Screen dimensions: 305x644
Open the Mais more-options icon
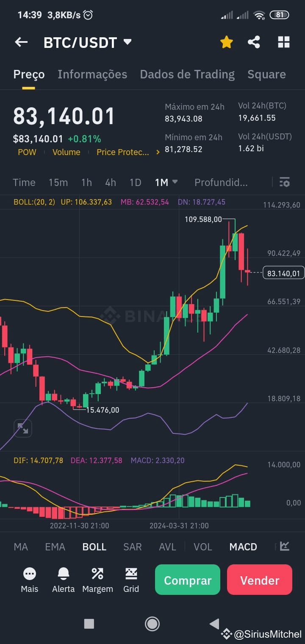tap(30, 574)
